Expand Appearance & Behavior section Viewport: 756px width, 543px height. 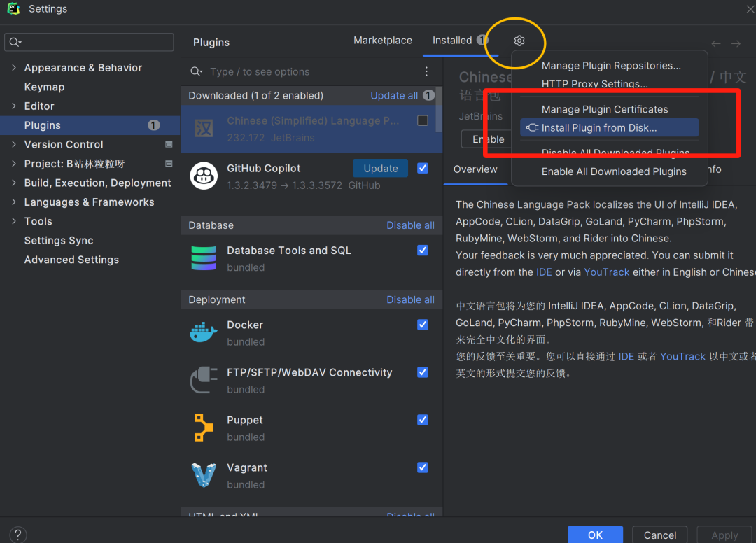point(14,67)
